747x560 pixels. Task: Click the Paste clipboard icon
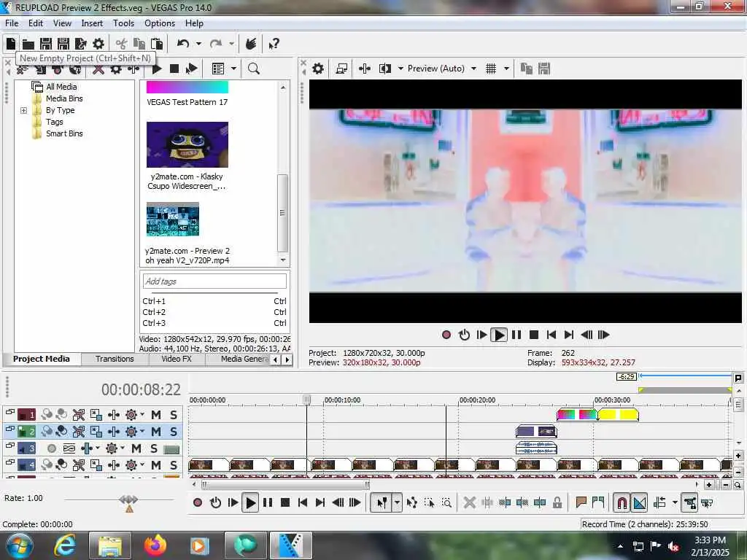click(x=157, y=44)
